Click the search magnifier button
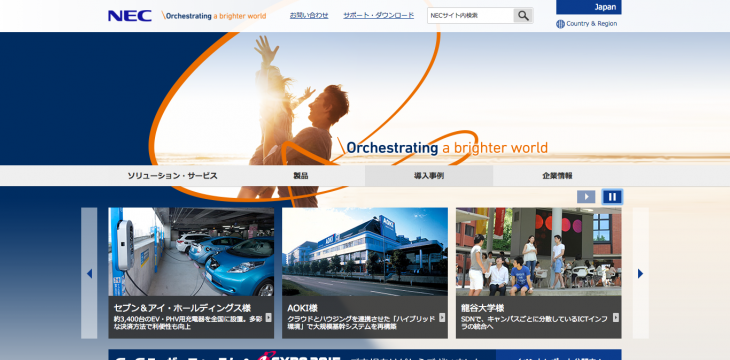 click(x=523, y=15)
